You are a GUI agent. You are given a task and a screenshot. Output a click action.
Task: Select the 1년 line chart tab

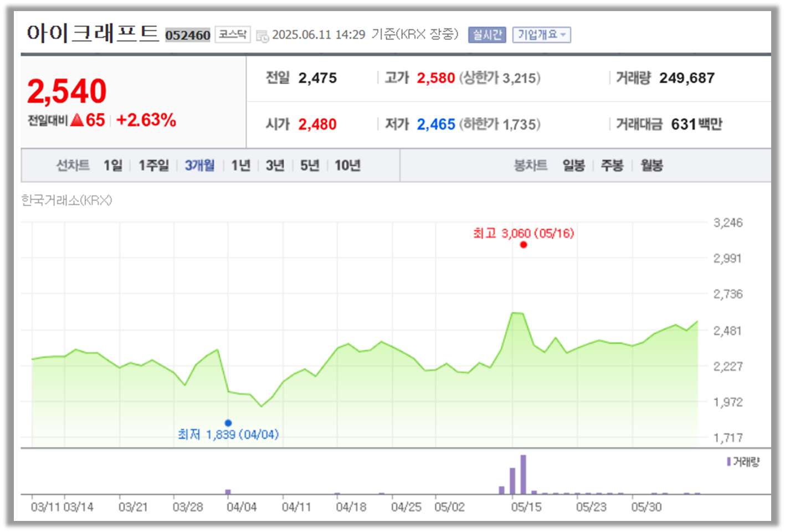(x=240, y=165)
